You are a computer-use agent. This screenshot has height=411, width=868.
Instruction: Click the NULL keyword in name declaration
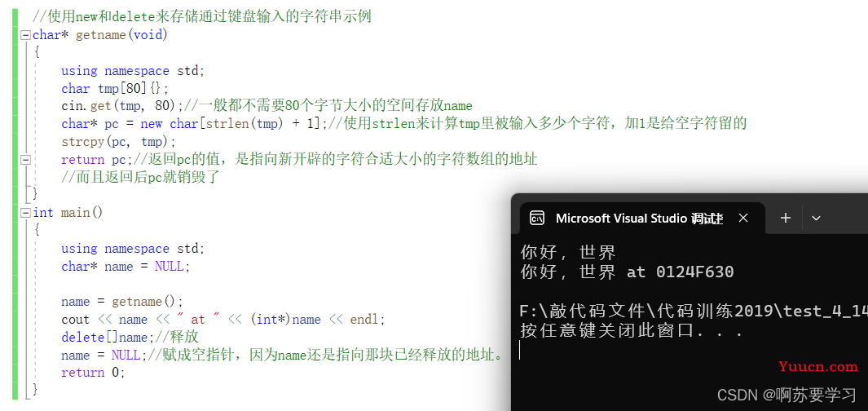(x=170, y=267)
